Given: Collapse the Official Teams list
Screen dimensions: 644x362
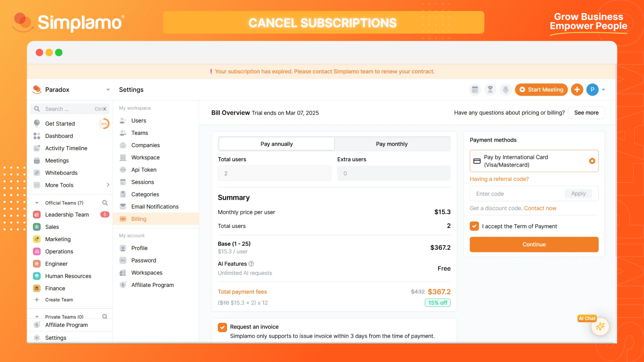Looking at the screenshot, I should point(37,203).
